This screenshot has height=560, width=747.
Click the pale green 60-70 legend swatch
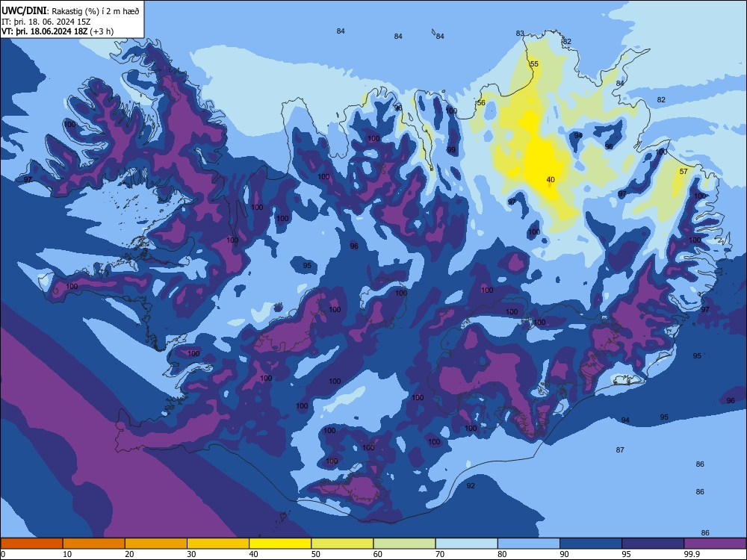pos(404,544)
